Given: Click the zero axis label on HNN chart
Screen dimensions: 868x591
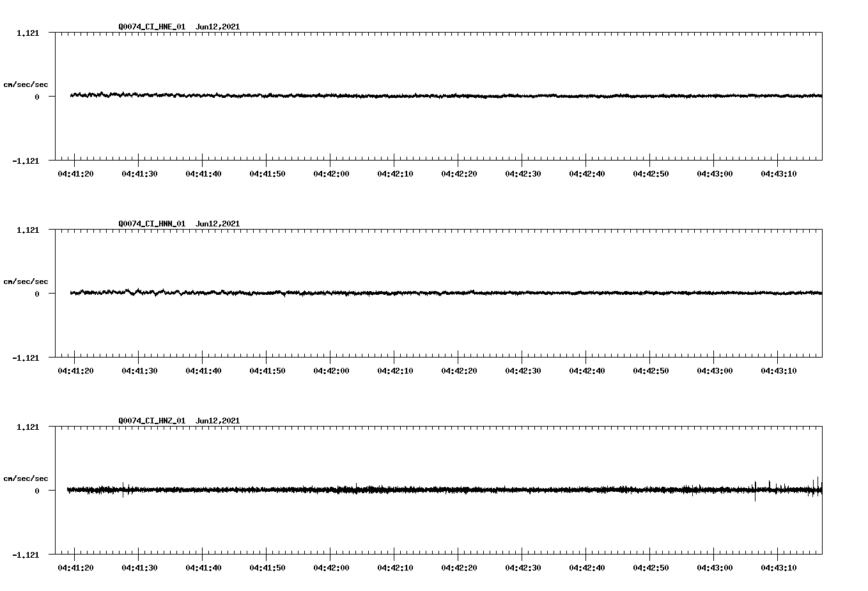Looking at the screenshot, I should pyautogui.click(x=37, y=294).
